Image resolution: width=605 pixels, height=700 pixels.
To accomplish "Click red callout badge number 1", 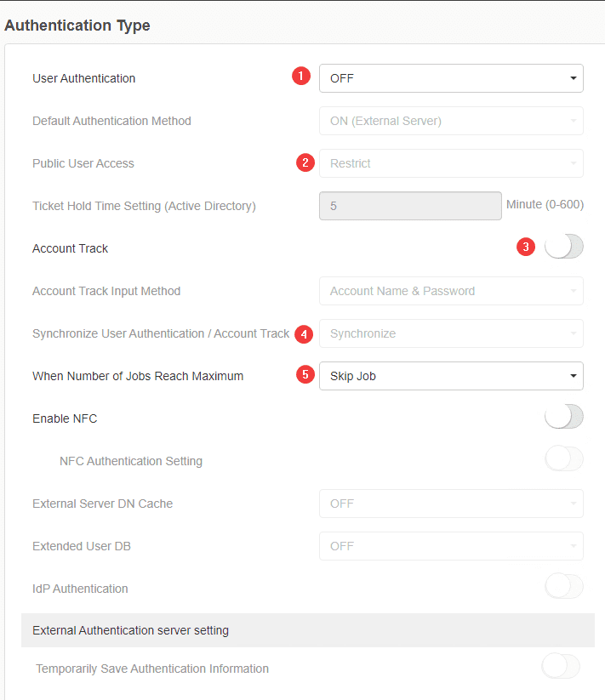I will (x=300, y=77).
